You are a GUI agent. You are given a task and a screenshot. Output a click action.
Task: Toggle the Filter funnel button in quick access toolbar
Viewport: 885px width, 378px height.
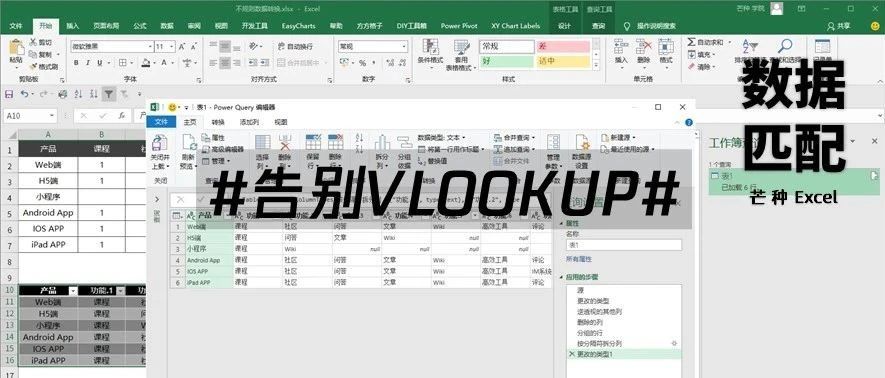pos(108,94)
